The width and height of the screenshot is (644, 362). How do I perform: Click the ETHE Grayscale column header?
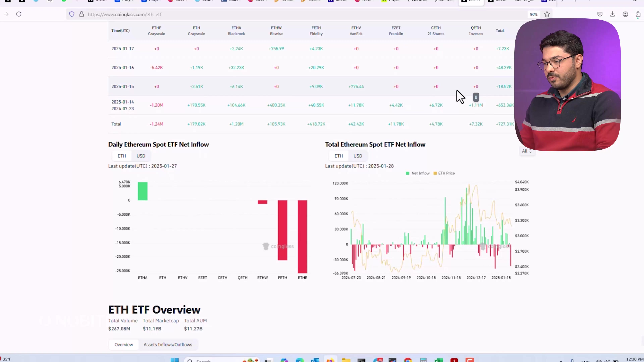point(156,31)
